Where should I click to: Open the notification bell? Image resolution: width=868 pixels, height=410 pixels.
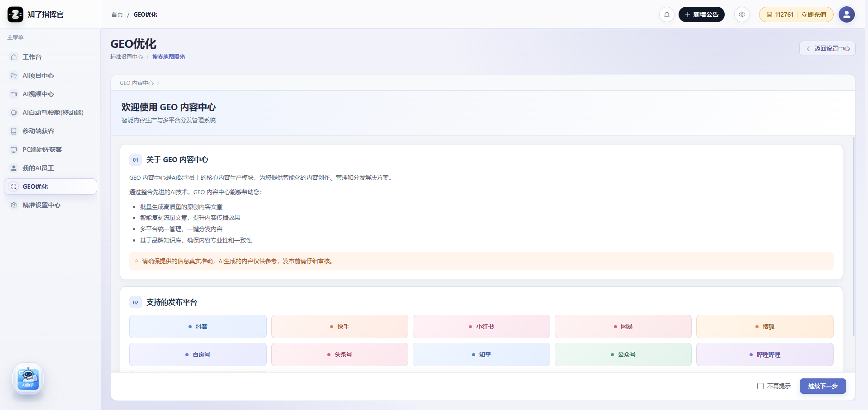[666, 14]
